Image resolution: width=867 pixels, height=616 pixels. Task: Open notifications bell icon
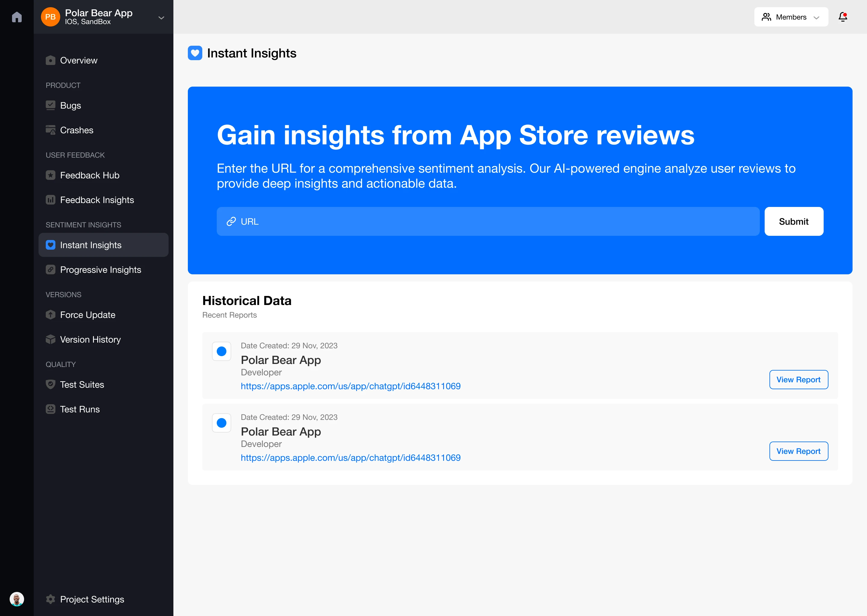(x=842, y=17)
